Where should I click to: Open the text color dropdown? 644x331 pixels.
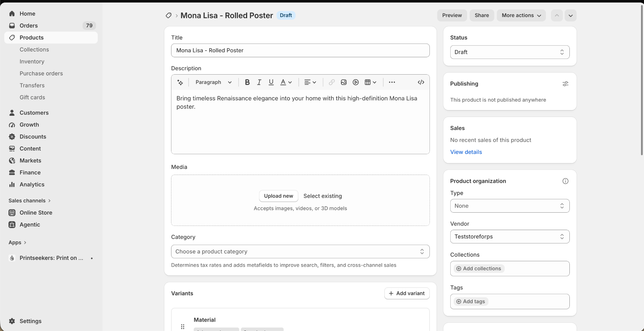tap(286, 82)
